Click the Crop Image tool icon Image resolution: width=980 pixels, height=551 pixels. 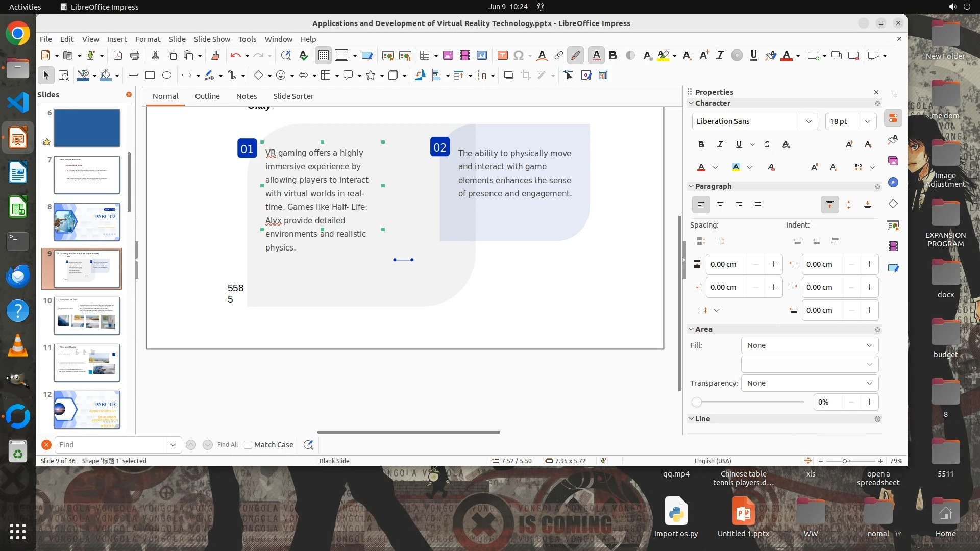[526, 76]
